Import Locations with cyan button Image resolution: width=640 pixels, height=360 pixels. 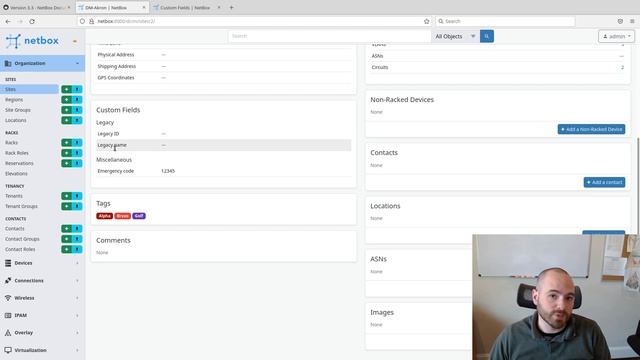coord(77,120)
